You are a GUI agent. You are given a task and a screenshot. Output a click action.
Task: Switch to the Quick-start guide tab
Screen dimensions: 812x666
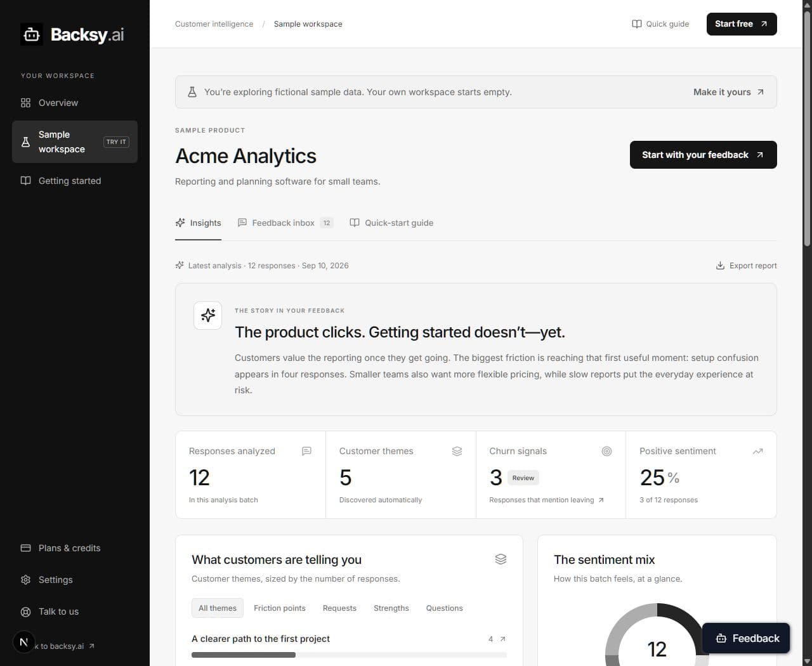[391, 223]
